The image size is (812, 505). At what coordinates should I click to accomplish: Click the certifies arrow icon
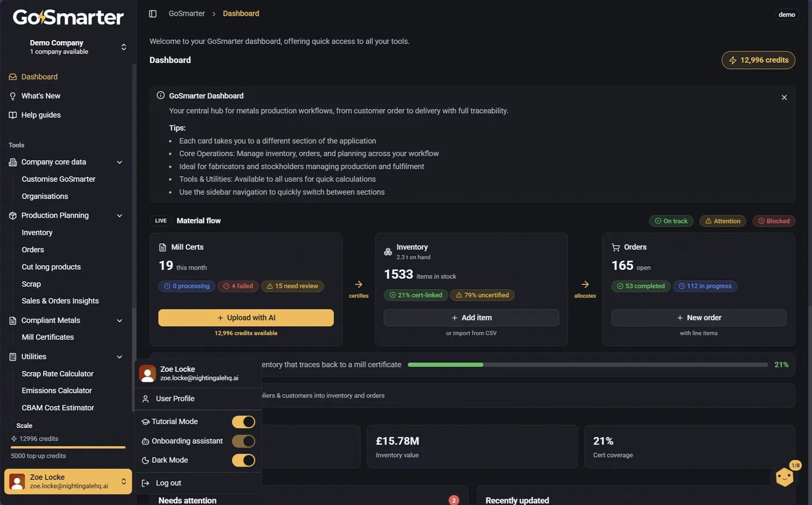pos(358,284)
